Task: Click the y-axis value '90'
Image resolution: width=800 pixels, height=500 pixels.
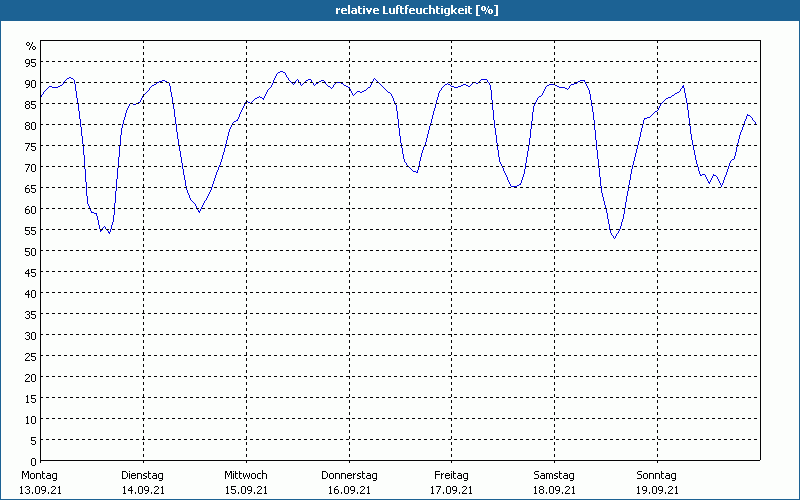Action: pos(31,83)
